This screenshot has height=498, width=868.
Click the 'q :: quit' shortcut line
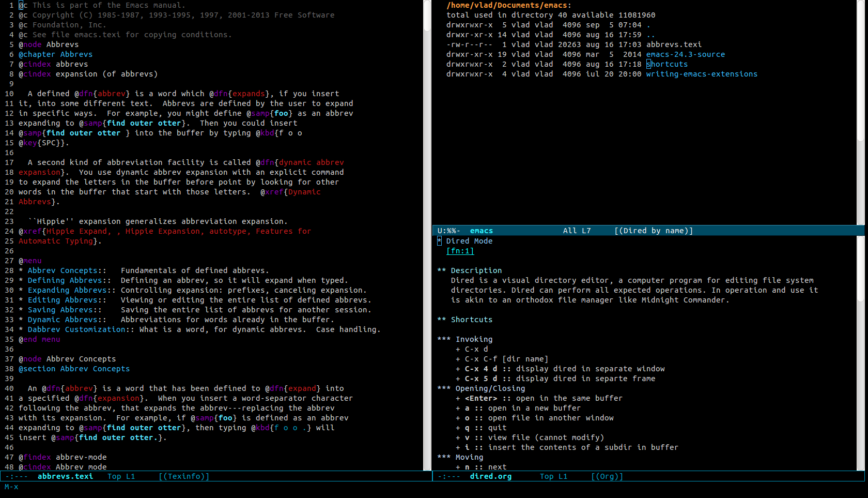coord(481,428)
